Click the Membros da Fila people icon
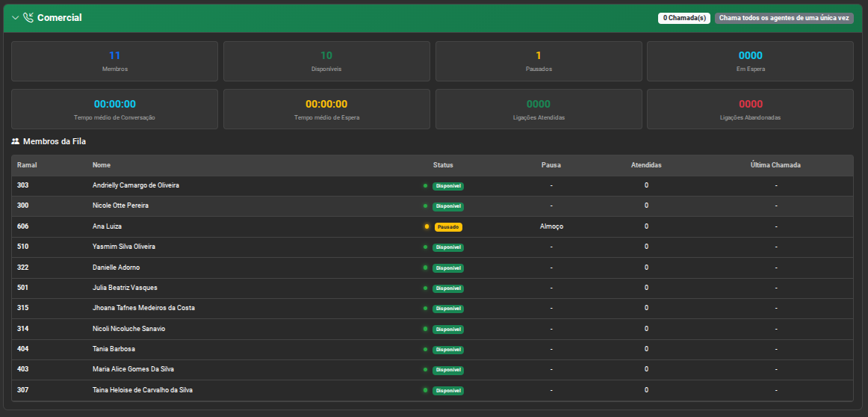The image size is (868, 417). click(16, 142)
